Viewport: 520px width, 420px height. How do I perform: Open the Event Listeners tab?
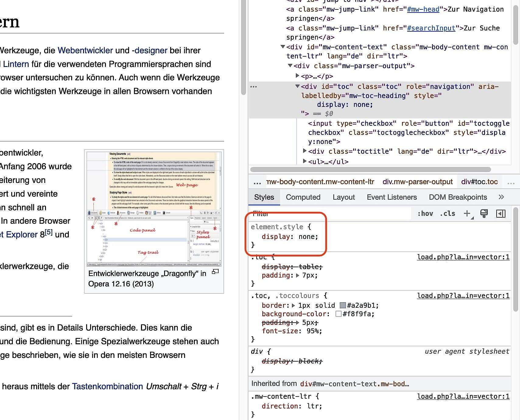click(x=392, y=197)
